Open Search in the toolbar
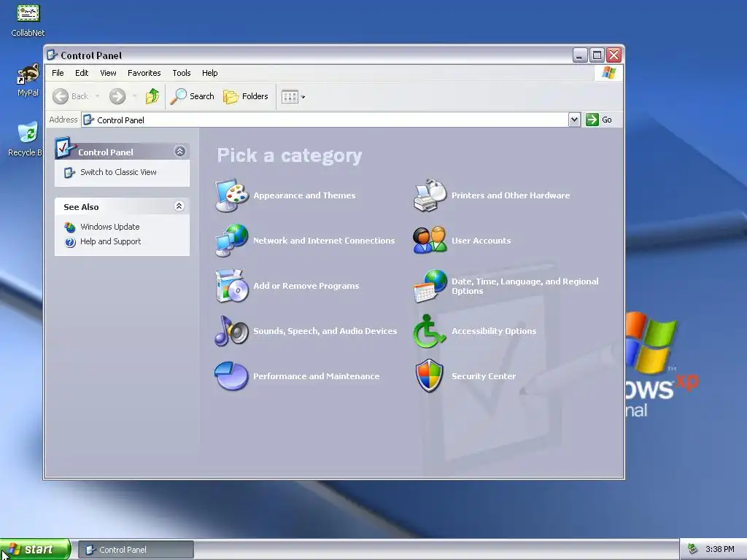The image size is (747, 560). click(193, 96)
